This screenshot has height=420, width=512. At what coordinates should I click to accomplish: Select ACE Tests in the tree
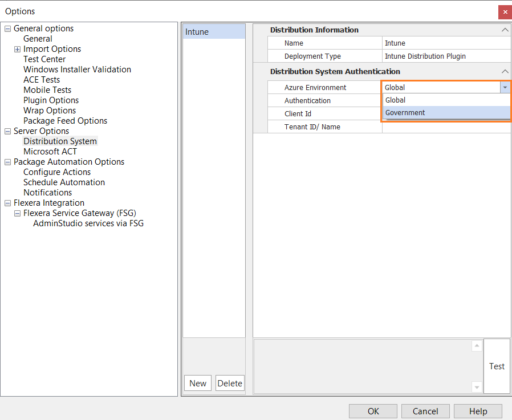(42, 80)
